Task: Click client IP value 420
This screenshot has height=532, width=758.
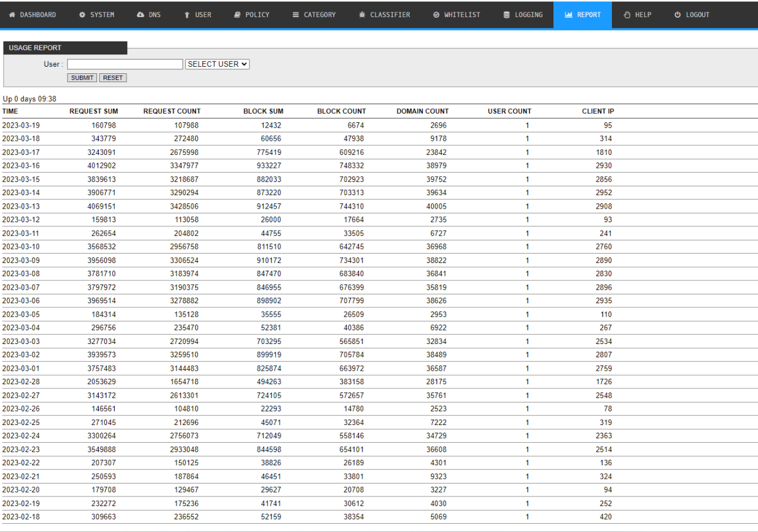Action: 606,517
